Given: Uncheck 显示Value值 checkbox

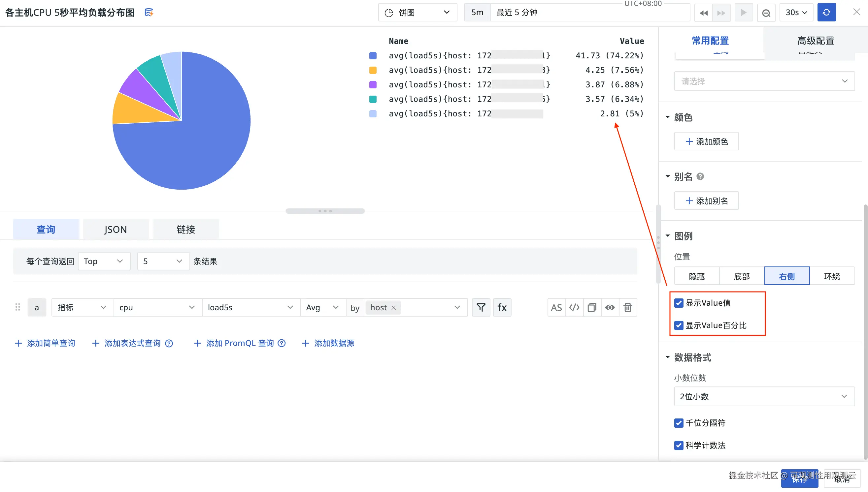Looking at the screenshot, I should pyautogui.click(x=678, y=303).
